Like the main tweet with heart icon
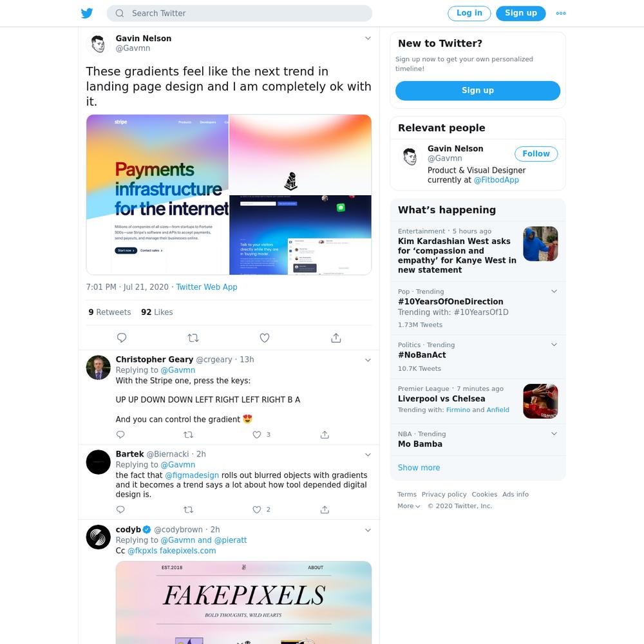 click(265, 337)
